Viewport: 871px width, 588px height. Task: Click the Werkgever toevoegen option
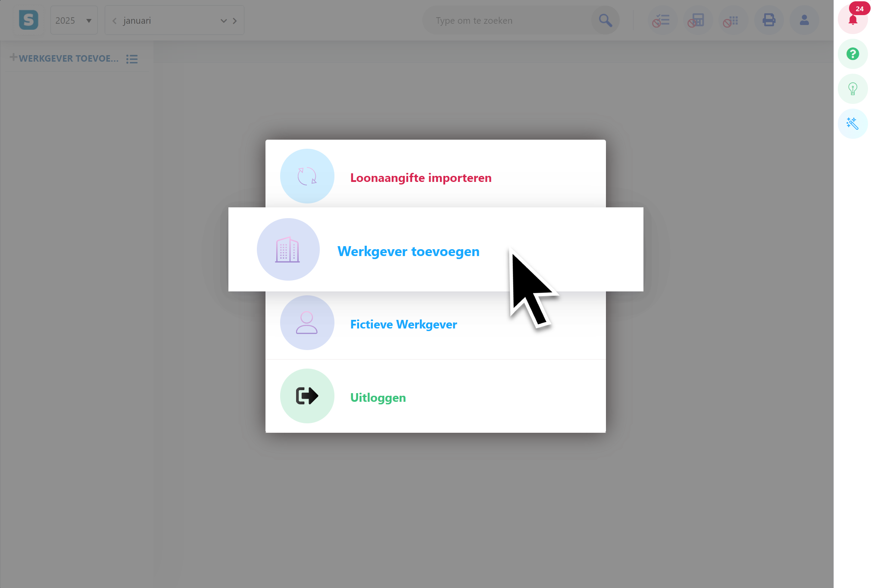(408, 251)
